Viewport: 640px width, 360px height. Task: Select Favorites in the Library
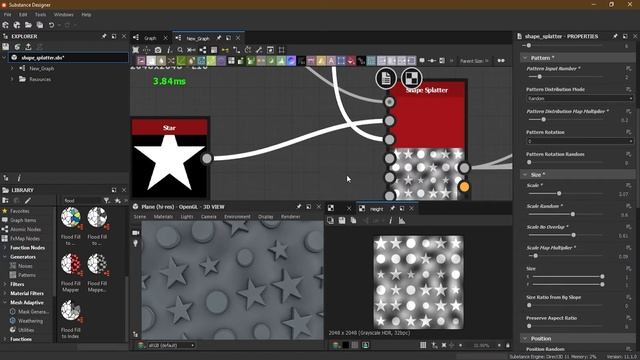(20, 211)
